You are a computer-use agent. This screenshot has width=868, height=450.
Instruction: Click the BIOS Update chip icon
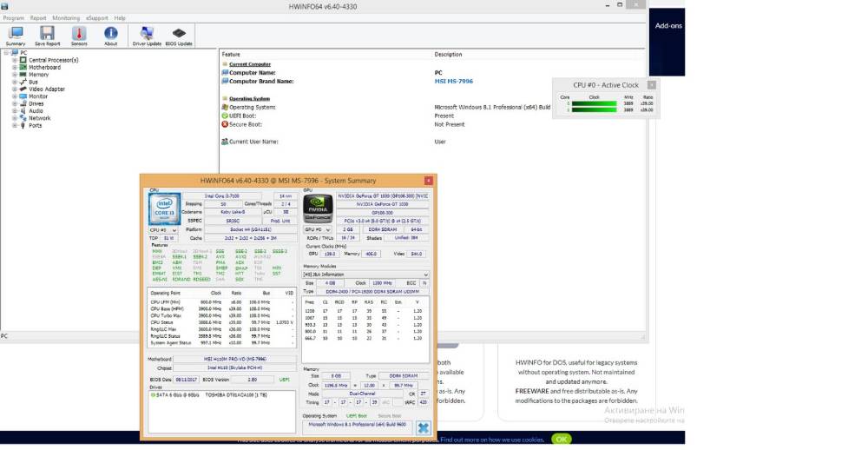[179, 36]
